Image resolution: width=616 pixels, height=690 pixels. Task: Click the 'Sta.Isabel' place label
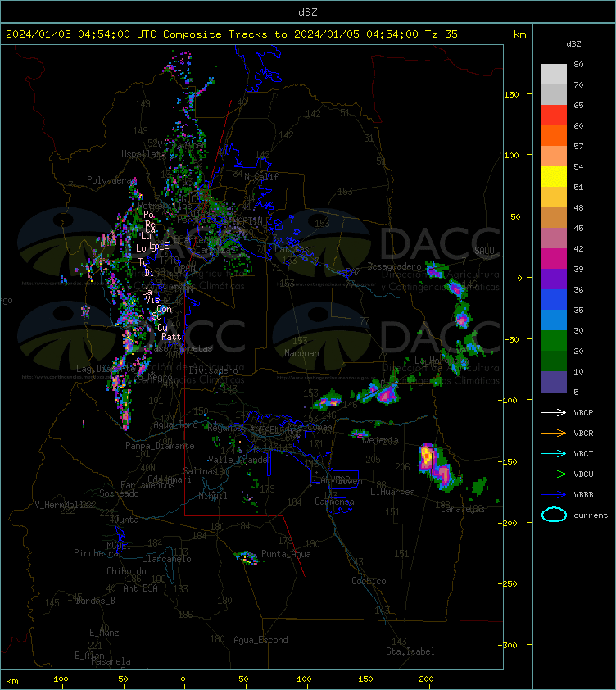pyautogui.click(x=410, y=651)
